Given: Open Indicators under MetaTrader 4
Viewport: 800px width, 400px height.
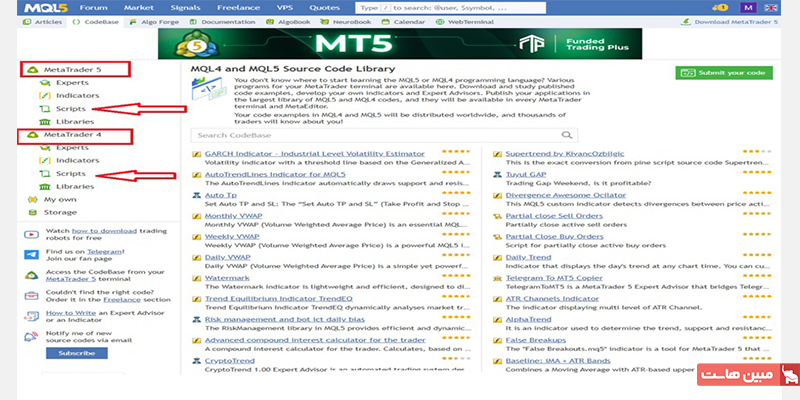Looking at the screenshot, I should pos(77,160).
